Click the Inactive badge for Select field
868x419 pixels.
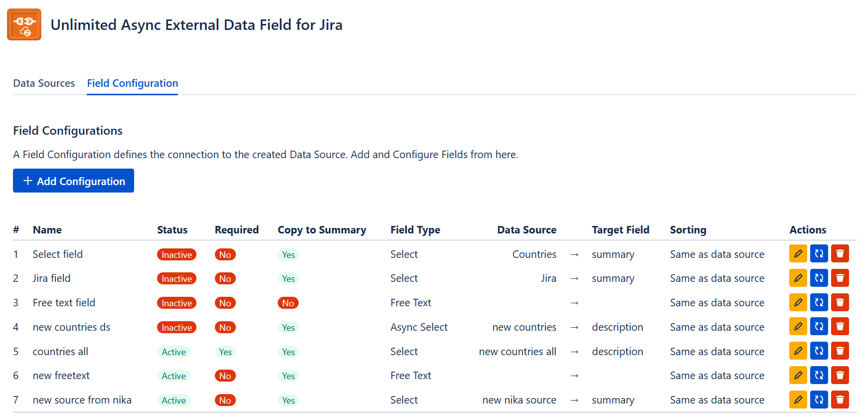(x=176, y=254)
